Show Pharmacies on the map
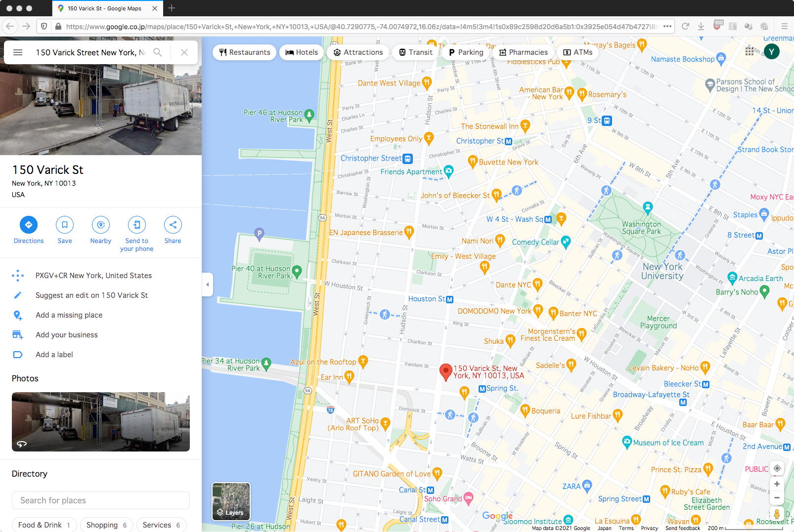Screen dimensions: 794x532 pos(523,52)
